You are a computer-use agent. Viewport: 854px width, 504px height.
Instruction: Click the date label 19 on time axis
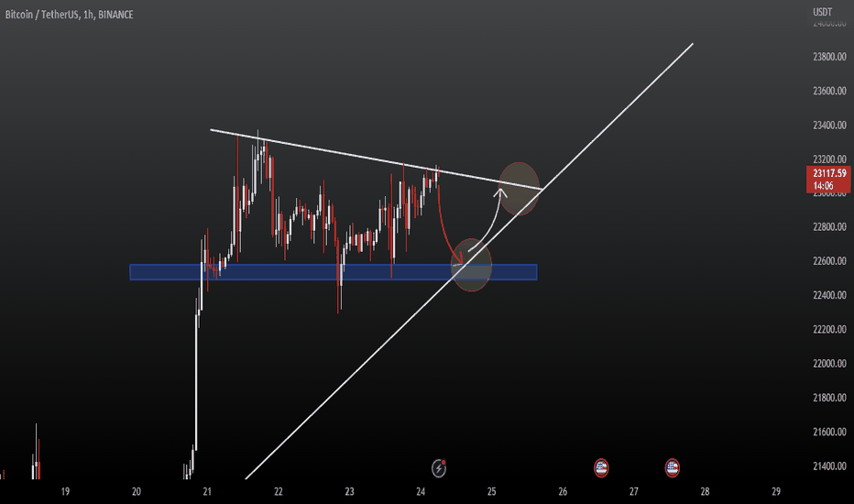click(x=65, y=491)
